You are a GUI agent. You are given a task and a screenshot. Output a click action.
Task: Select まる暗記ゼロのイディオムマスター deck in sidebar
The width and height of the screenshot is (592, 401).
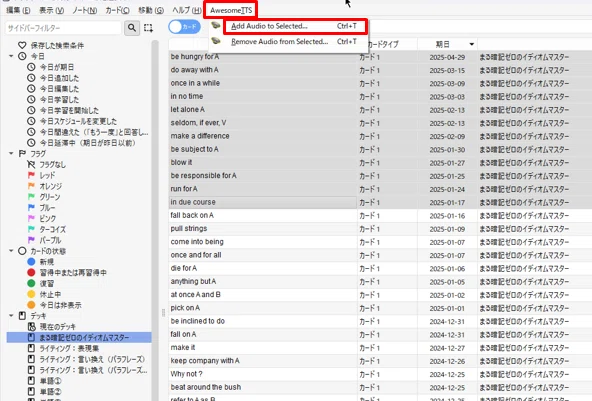pyautogui.click(x=79, y=337)
